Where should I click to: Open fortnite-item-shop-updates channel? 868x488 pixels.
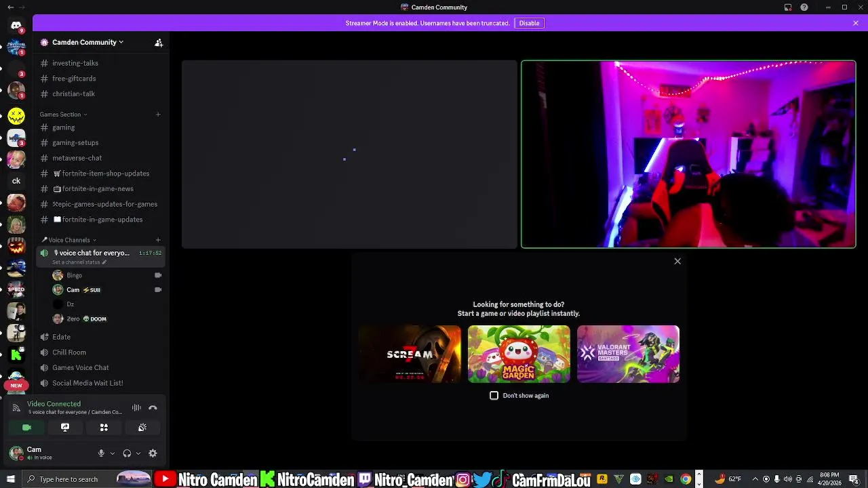click(102, 174)
